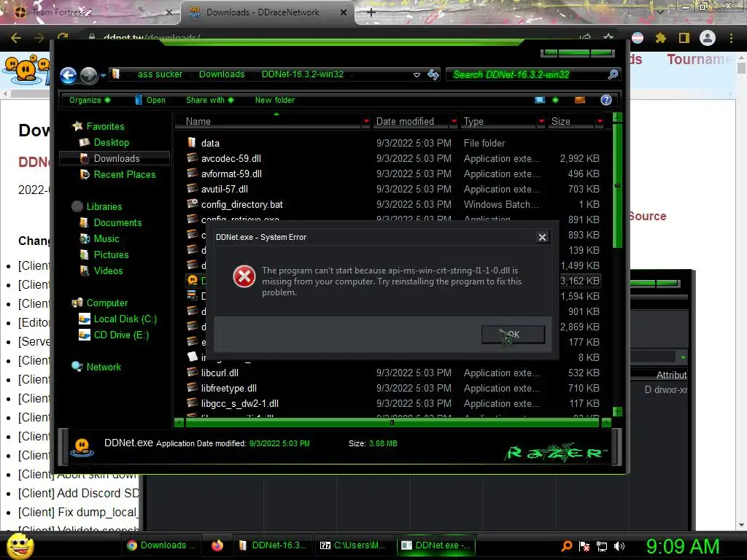The image size is (747, 560).
Task: Refresh the Explorer folder view
Action: click(x=433, y=74)
